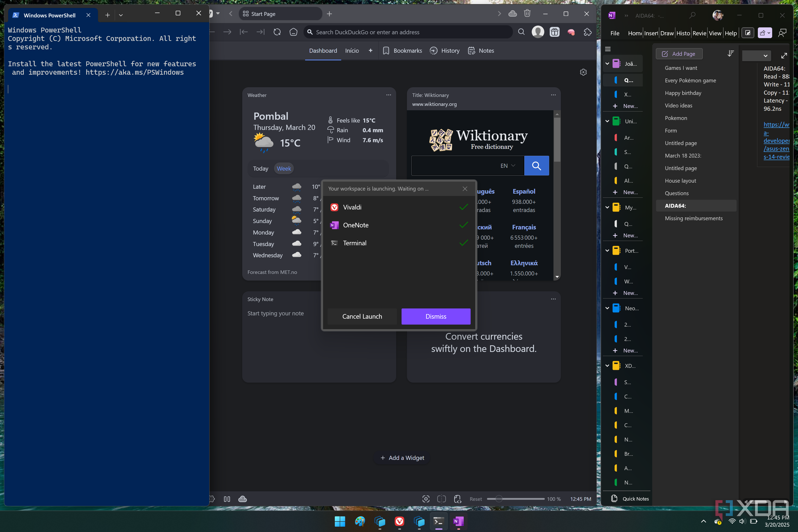Click Vivaldi icon in Windows taskbar
The image size is (798, 532).
coord(399,521)
